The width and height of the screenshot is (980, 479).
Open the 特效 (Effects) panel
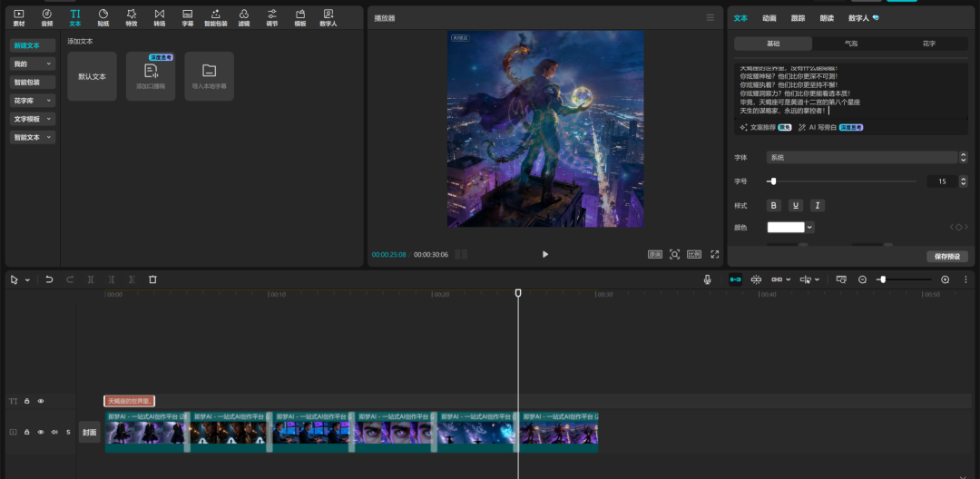[x=131, y=16]
